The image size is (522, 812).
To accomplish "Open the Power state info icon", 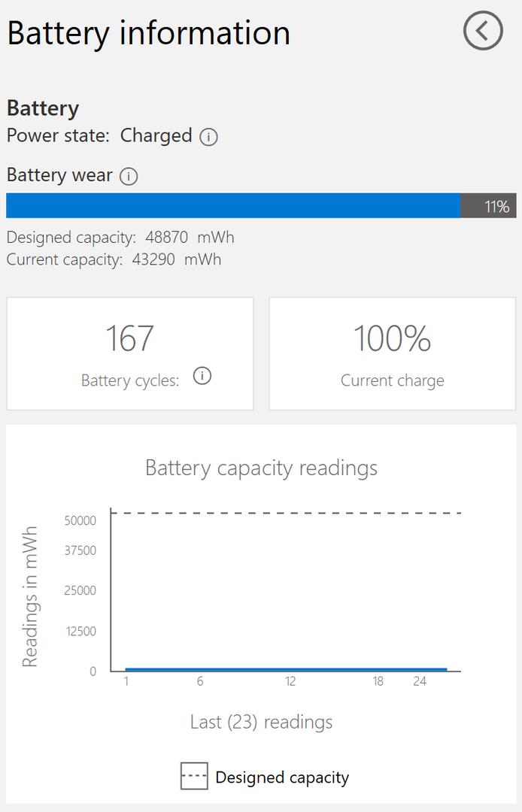I will (208, 137).
